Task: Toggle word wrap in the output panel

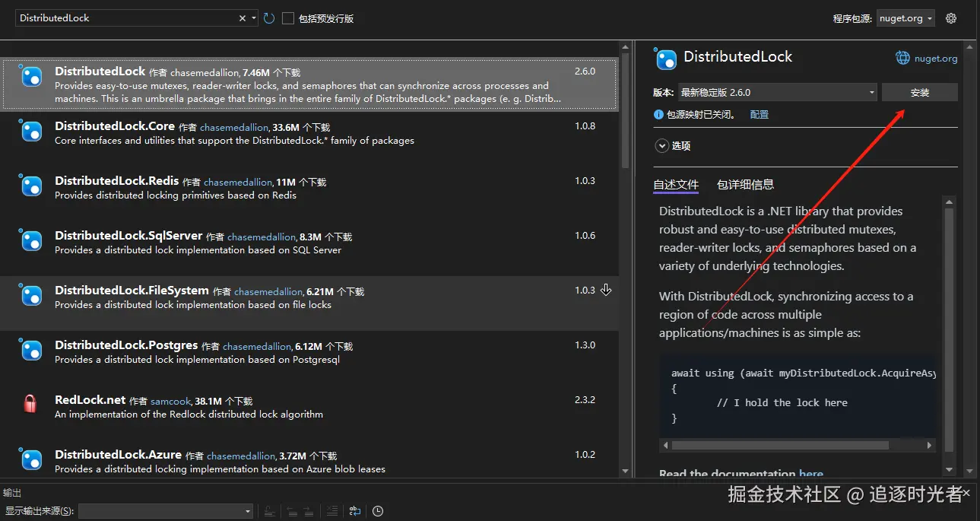Action: [x=355, y=511]
